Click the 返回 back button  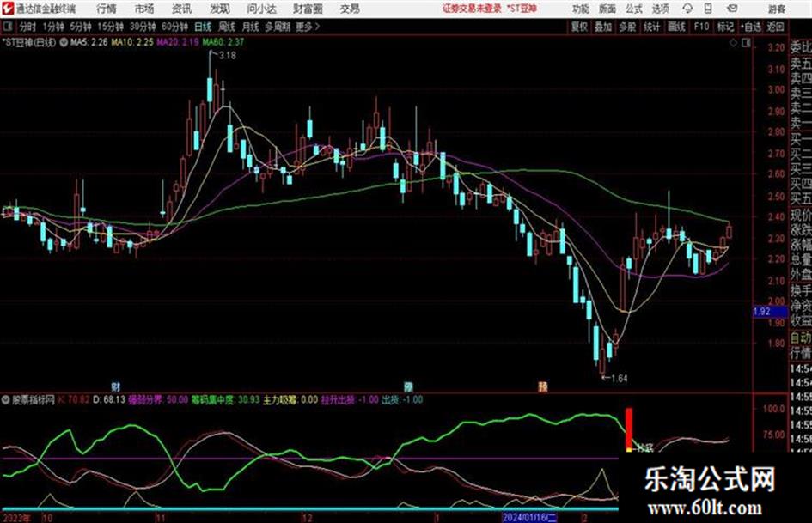[x=776, y=27]
